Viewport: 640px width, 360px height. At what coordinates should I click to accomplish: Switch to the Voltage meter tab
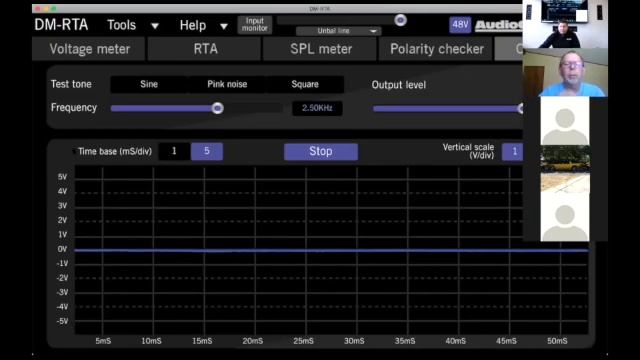89,49
